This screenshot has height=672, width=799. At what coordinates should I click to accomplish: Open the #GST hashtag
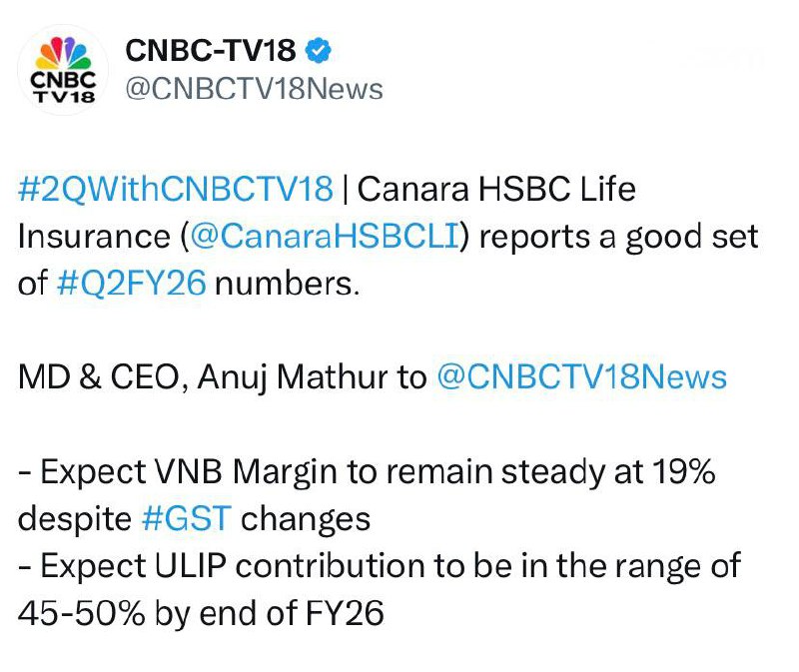(185, 519)
